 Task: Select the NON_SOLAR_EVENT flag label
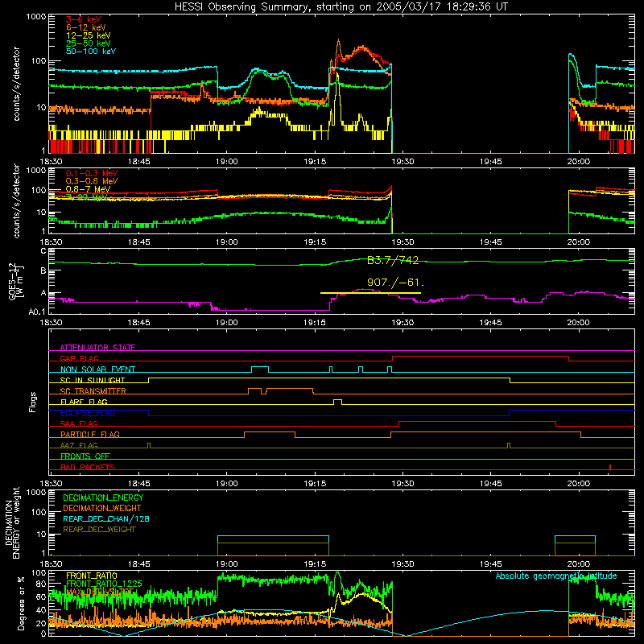pos(97,369)
